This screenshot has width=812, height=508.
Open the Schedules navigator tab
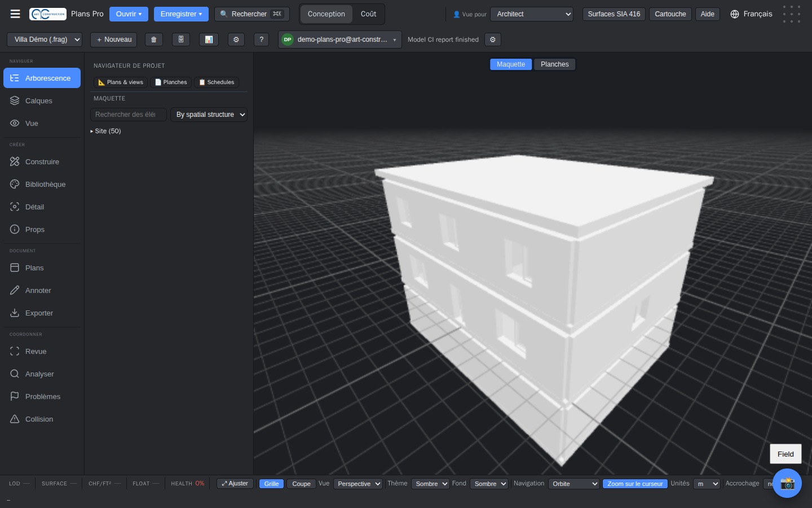coord(217,82)
